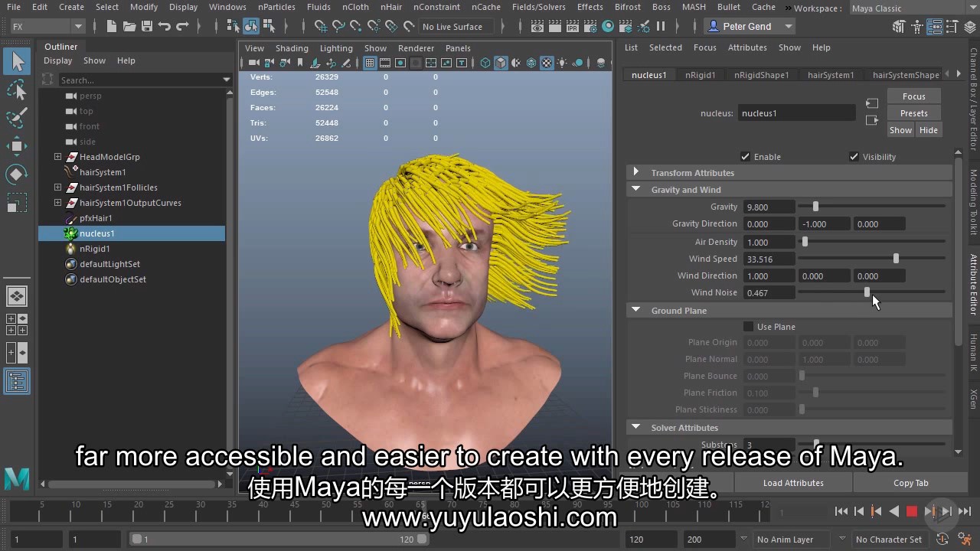
Task: Jump to end of playback range
Action: [x=965, y=511]
